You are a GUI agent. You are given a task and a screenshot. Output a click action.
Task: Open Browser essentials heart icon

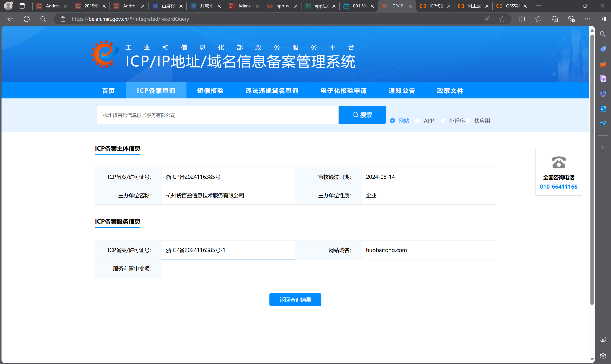point(571,19)
